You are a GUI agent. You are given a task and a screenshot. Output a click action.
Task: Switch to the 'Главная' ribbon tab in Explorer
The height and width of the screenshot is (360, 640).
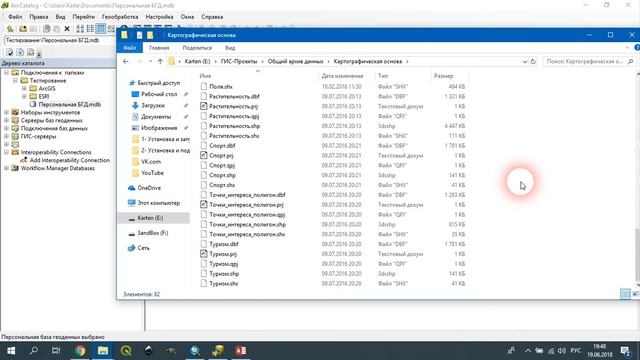159,48
